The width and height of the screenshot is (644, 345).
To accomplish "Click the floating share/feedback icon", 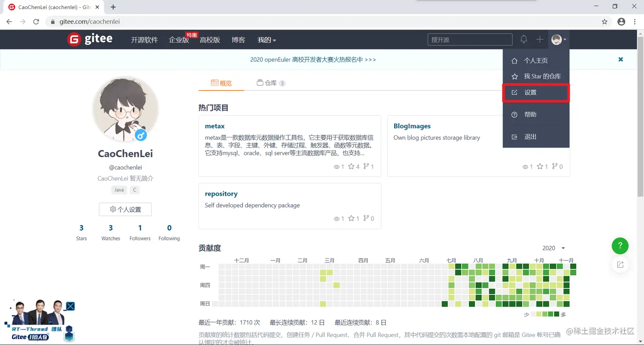I will click(620, 265).
